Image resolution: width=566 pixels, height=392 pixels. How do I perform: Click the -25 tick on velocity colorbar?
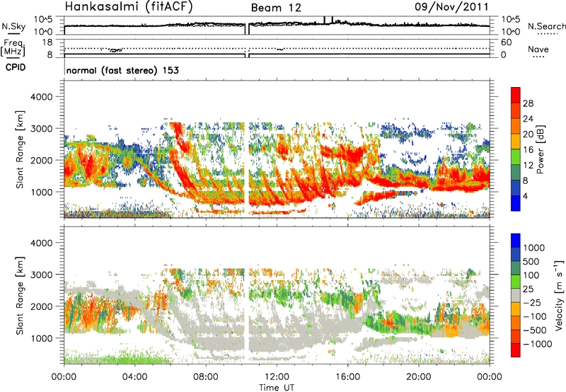pos(533,303)
